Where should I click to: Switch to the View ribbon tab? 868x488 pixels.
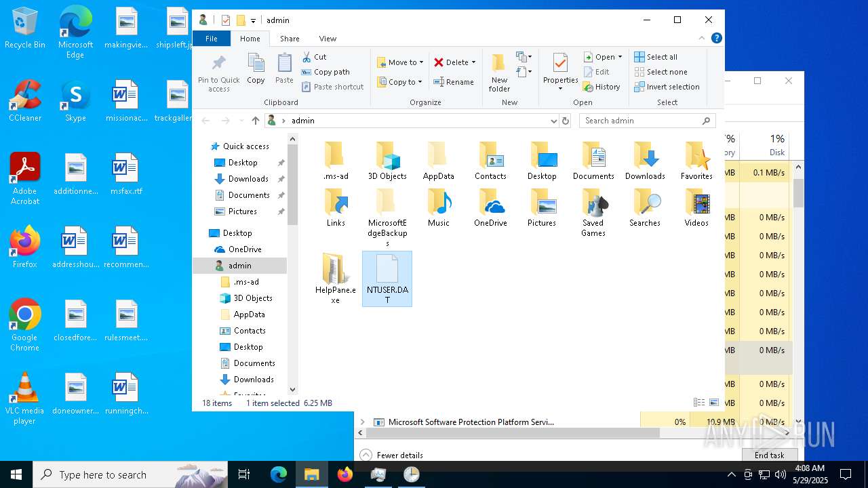328,39
